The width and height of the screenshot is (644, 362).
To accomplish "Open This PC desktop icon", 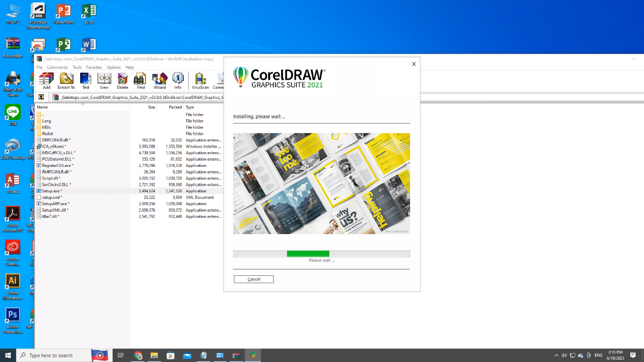I will coord(13,14).
